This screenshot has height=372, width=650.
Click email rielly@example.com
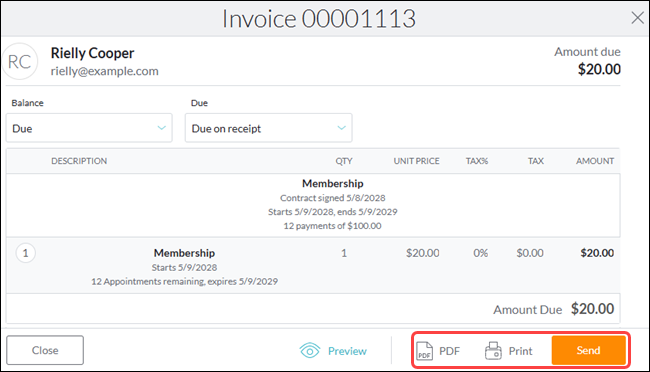point(104,71)
